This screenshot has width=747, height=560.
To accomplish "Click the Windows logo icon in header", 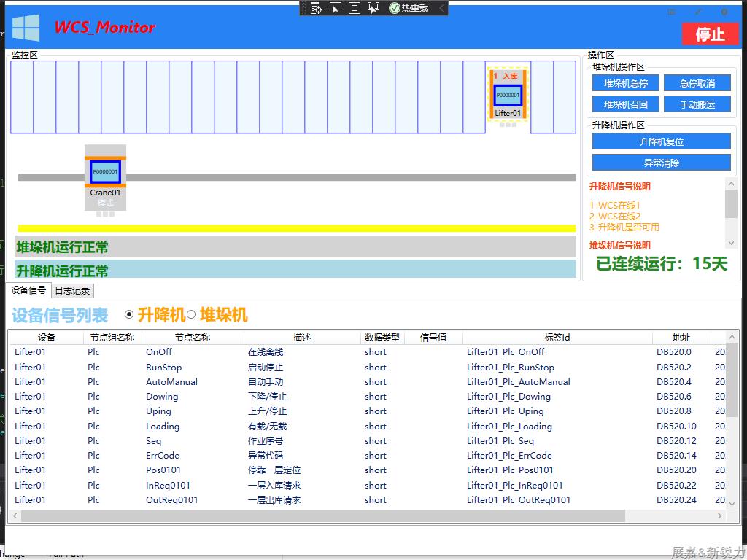I will [26, 28].
